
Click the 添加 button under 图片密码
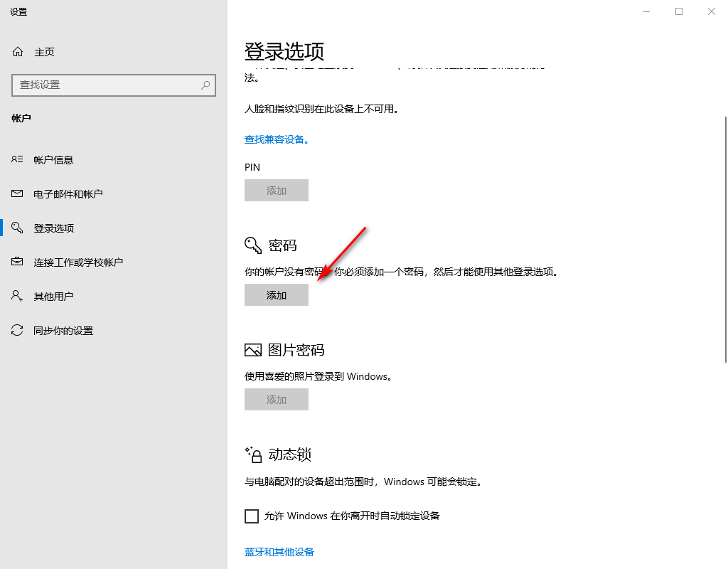277,400
